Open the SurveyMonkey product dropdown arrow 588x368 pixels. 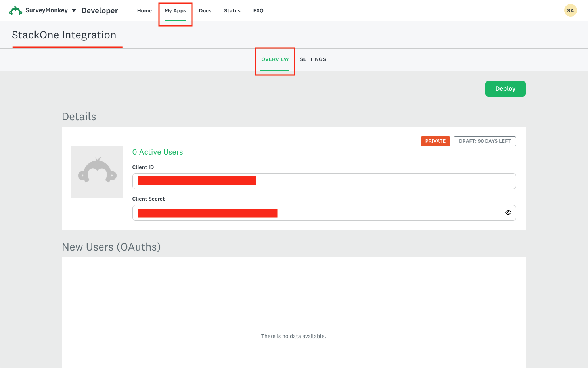[74, 10]
